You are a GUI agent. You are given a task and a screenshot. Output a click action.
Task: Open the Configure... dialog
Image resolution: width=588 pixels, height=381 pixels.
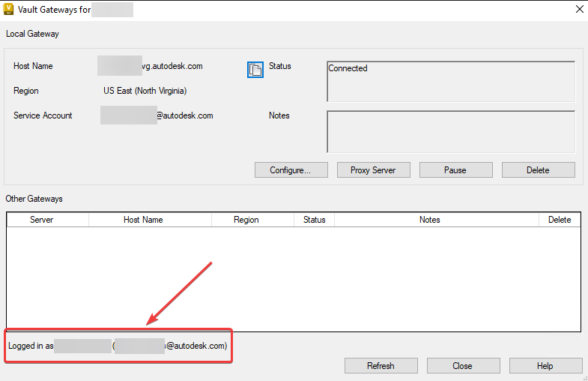(x=291, y=170)
